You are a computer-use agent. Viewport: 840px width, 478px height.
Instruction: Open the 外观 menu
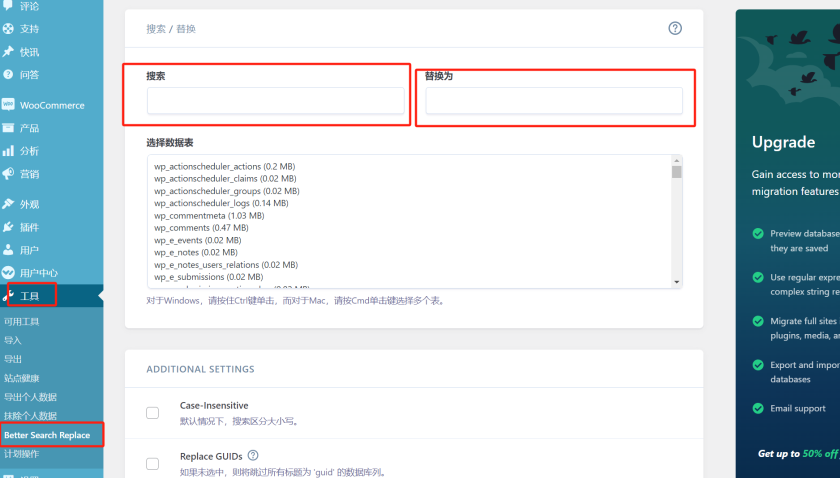[x=29, y=205]
